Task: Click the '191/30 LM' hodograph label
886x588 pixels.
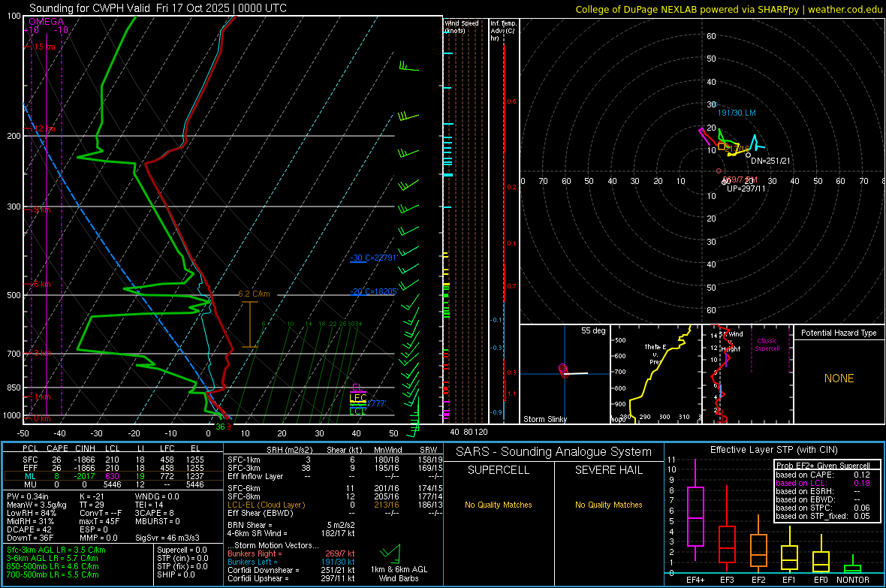Action: (737, 113)
